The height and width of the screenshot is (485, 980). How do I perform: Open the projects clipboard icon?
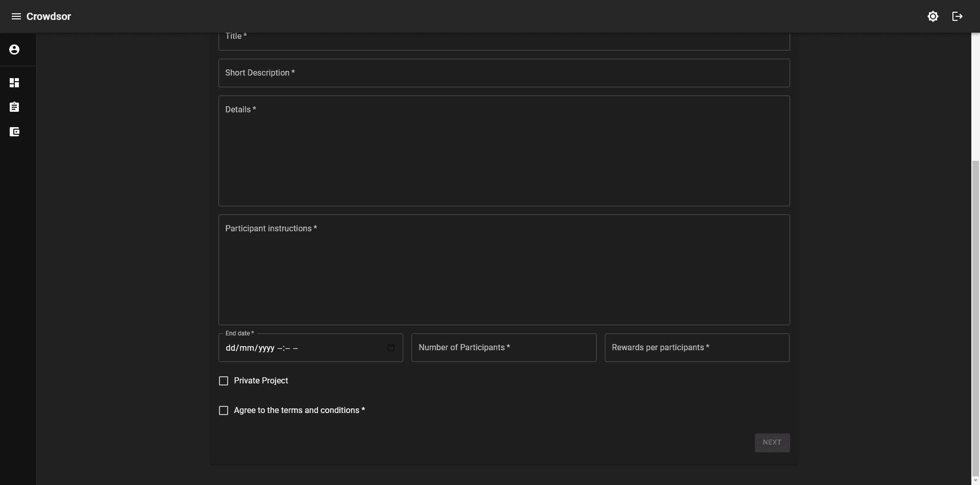pyautogui.click(x=14, y=107)
